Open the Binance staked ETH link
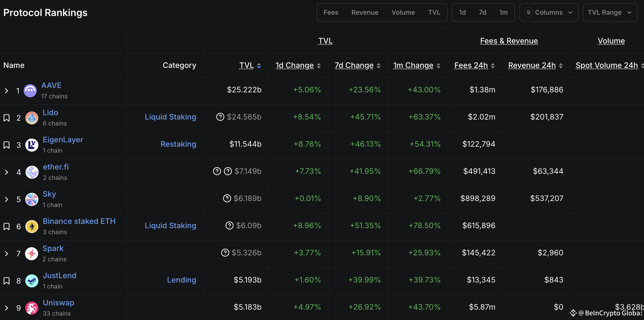 (x=79, y=221)
